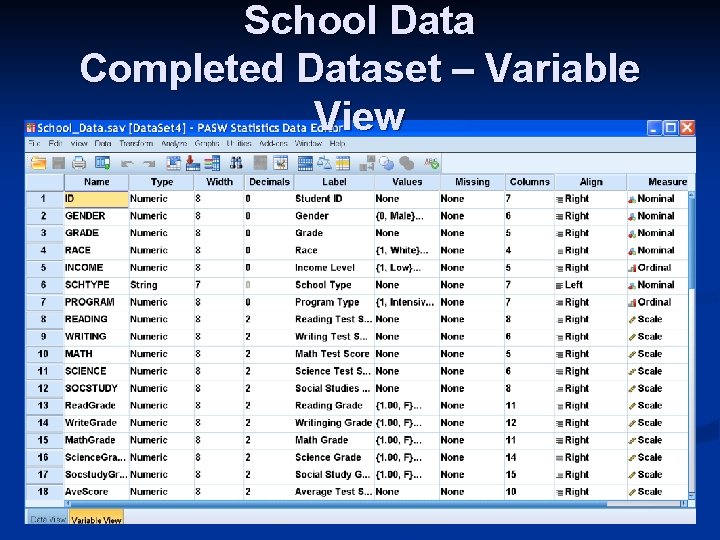Click the Decimals column header
The height and width of the screenshot is (540, 720).
click(269, 182)
